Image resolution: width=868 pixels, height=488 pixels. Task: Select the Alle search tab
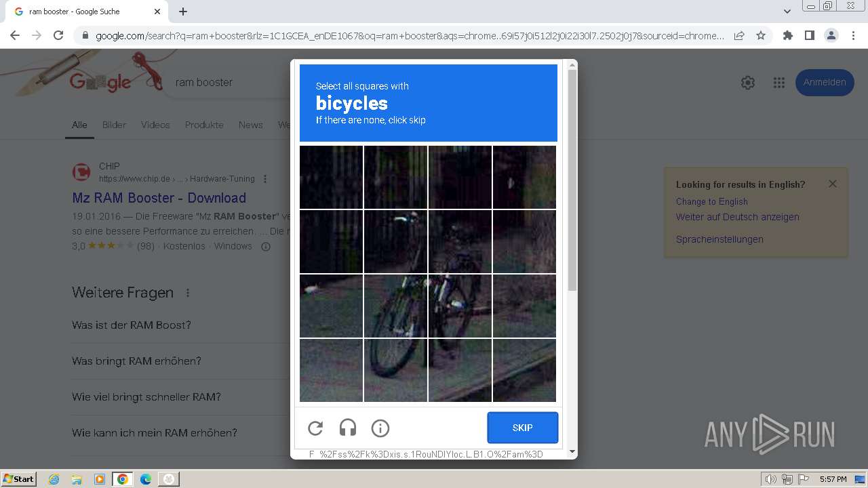[x=79, y=125]
